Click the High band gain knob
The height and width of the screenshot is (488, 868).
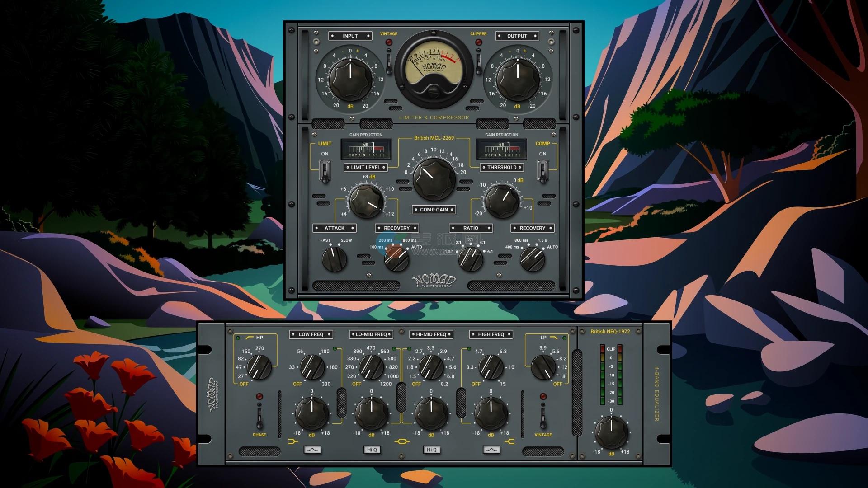(491, 413)
